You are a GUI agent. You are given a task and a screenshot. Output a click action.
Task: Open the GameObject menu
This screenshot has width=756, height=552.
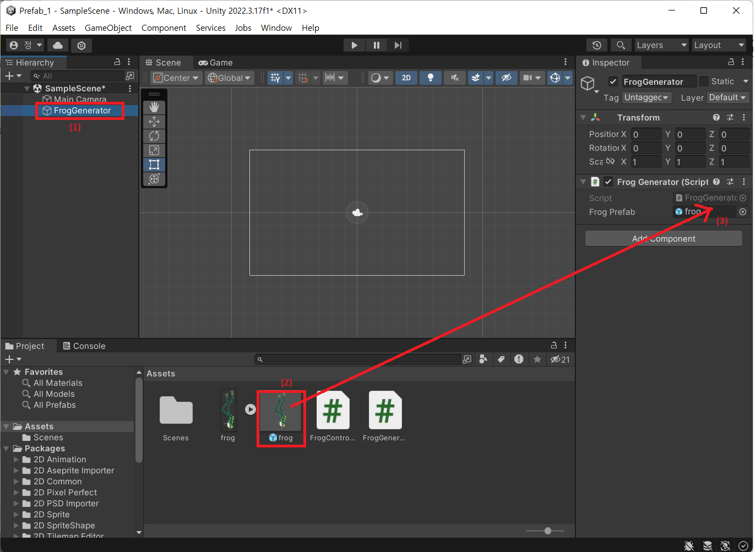(x=108, y=28)
